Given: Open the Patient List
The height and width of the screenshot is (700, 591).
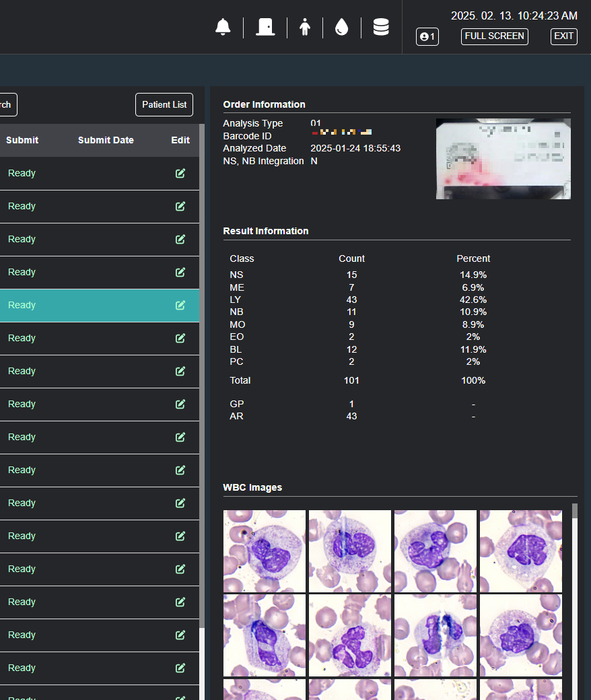Looking at the screenshot, I should coord(164,104).
